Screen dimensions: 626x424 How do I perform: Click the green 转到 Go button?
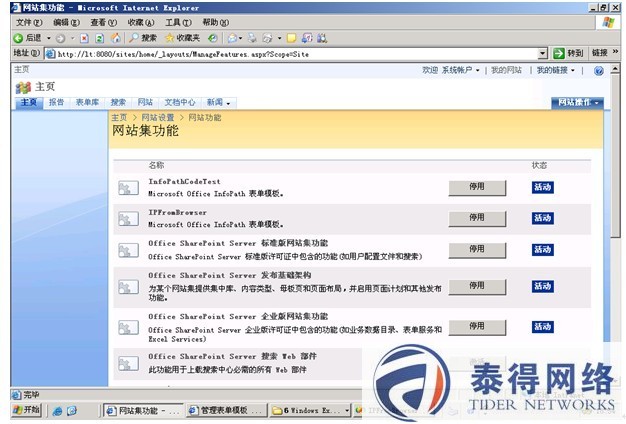pos(568,53)
